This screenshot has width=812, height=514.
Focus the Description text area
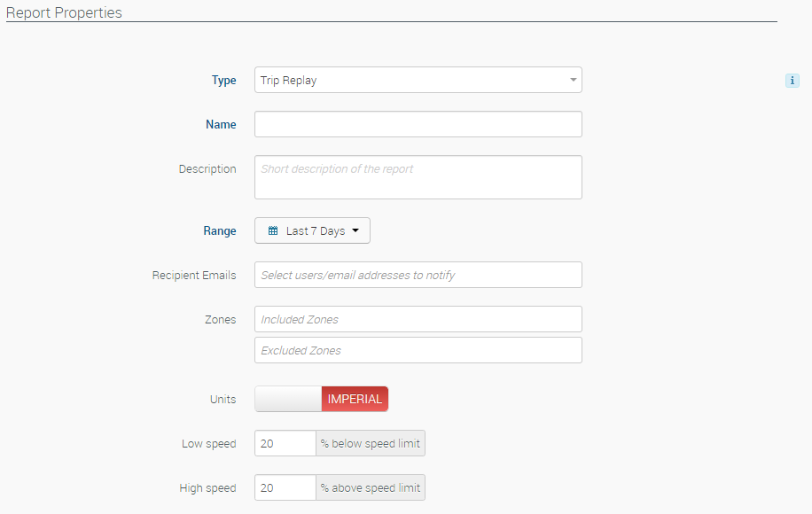click(x=418, y=177)
